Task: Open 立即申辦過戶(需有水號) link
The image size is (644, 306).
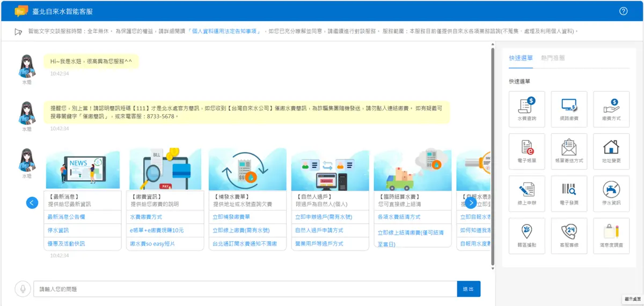Action: point(325,217)
